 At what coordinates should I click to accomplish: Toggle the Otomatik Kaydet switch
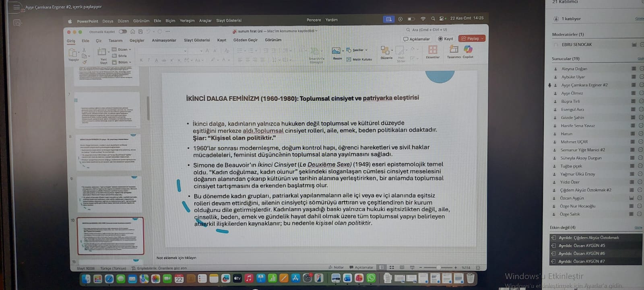click(x=123, y=32)
